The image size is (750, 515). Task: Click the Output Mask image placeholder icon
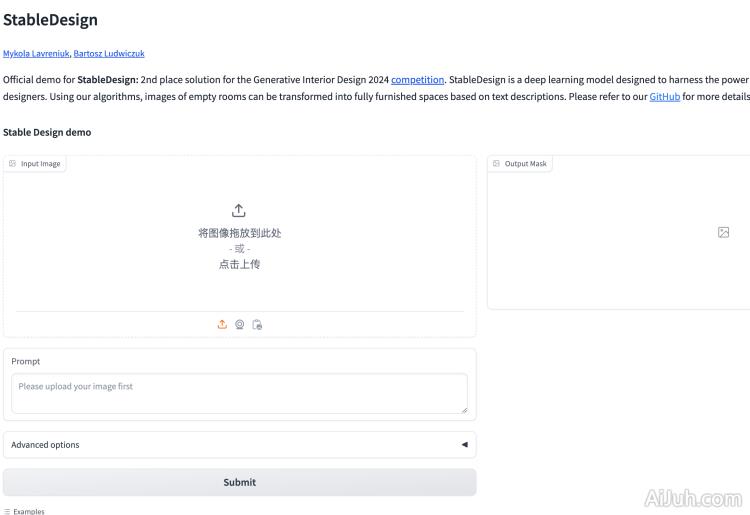click(723, 232)
